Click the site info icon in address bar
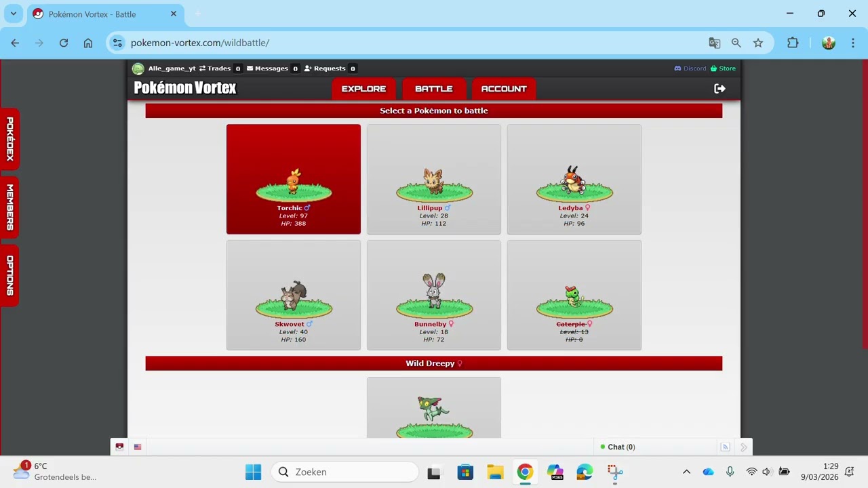868x488 pixels. click(117, 43)
